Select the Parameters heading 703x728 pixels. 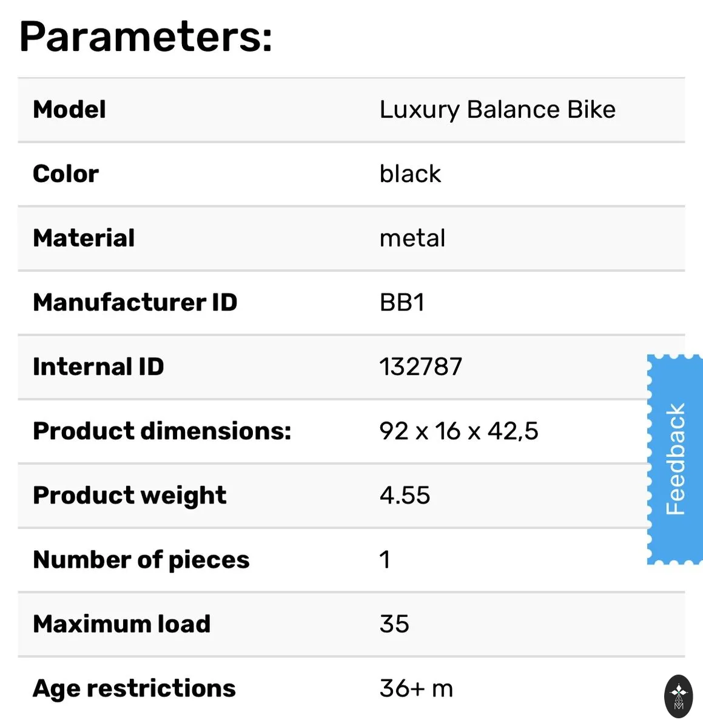pos(146,37)
